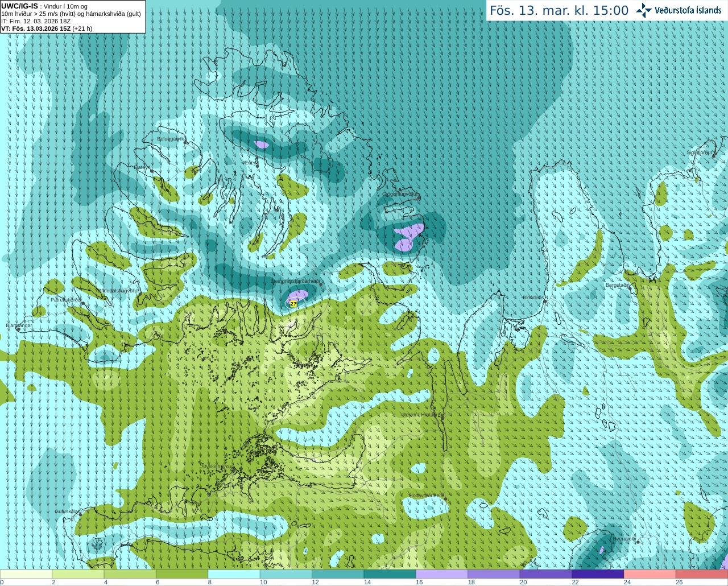Click the Holtavörðuheiði station label
Viewport: 728px width, 586px height.
tap(426, 496)
